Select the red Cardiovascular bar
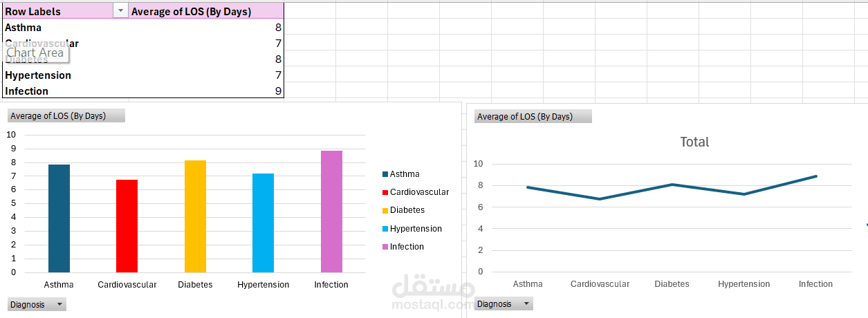 tap(127, 226)
